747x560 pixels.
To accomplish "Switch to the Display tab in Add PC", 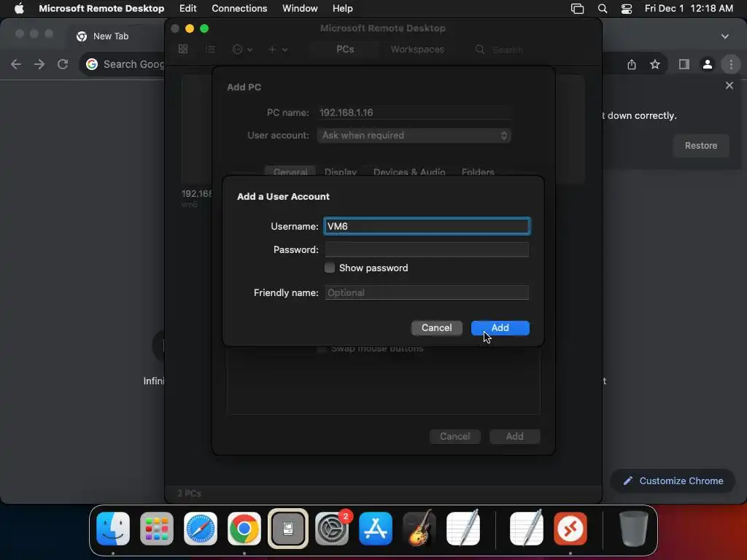I will pos(340,172).
